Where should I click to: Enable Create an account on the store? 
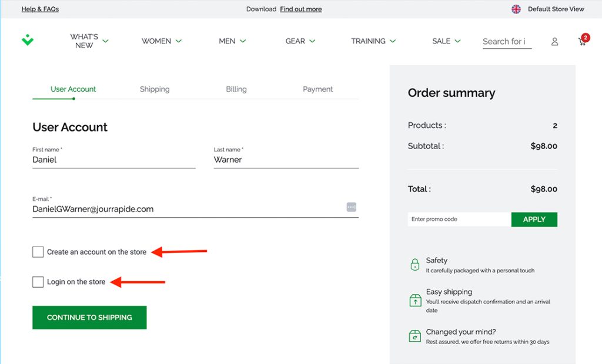(x=38, y=252)
